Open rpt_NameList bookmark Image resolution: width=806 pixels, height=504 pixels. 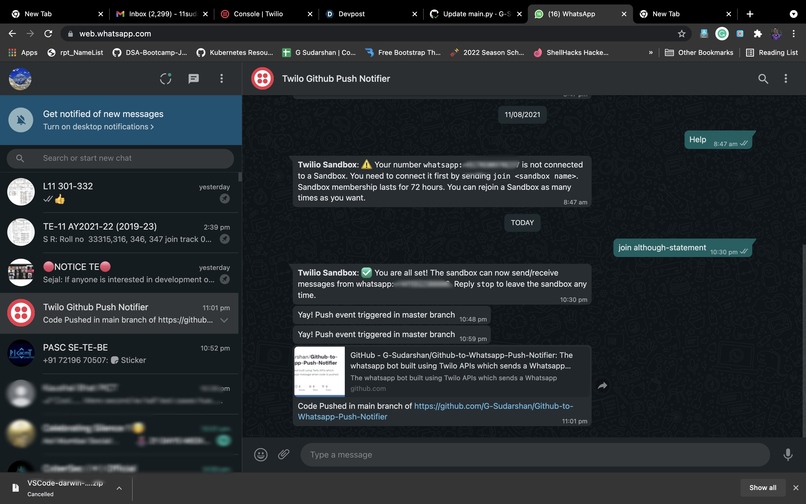[76, 52]
